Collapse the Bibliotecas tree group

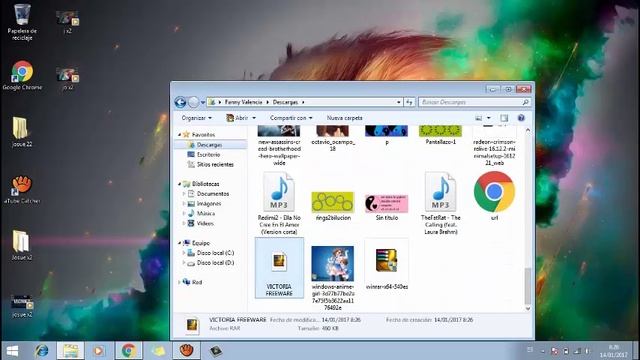click(x=180, y=184)
